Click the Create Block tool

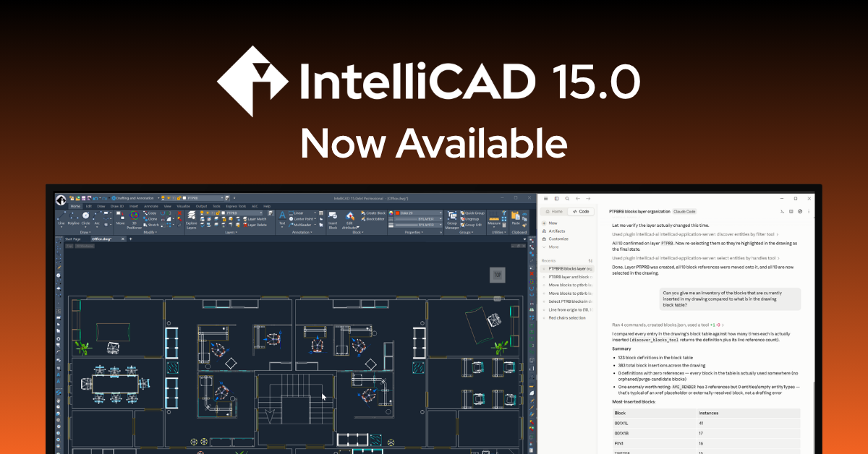(373, 213)
